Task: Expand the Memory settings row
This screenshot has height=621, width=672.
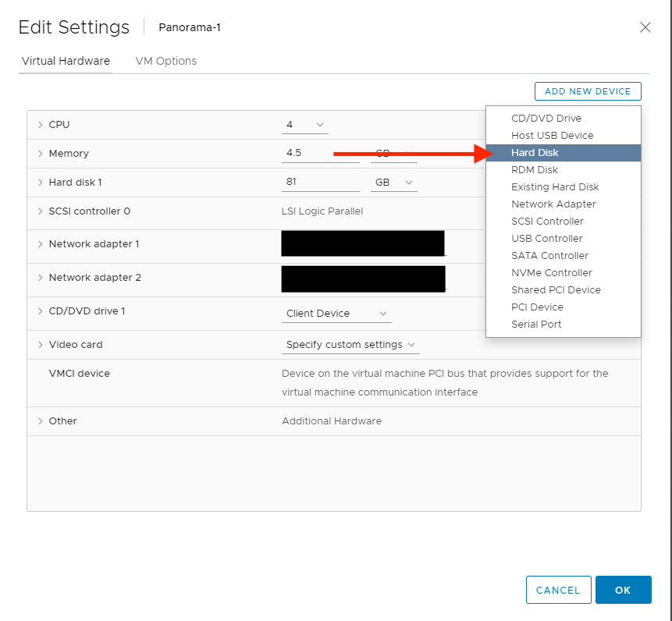Action: [x=40, y=154]
